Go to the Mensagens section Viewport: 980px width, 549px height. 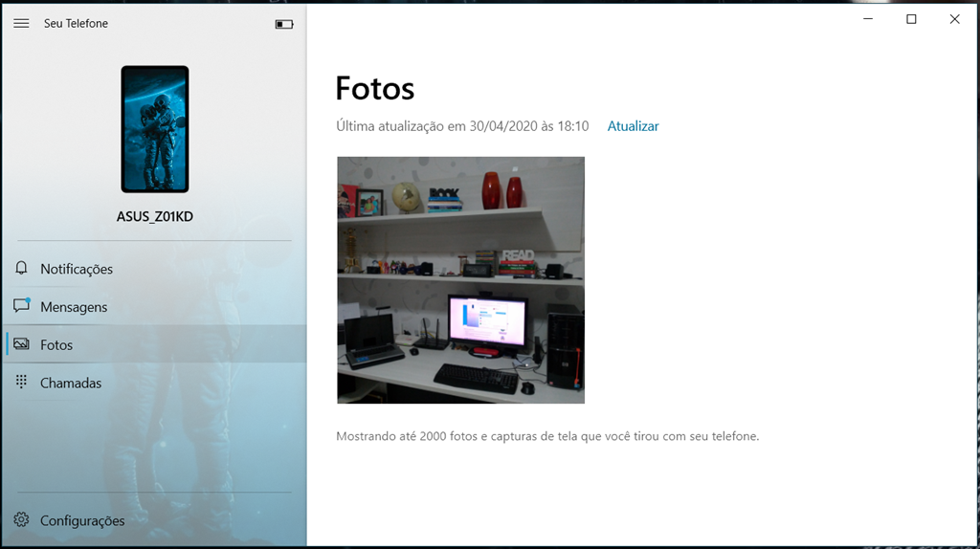tap(74, 307)
